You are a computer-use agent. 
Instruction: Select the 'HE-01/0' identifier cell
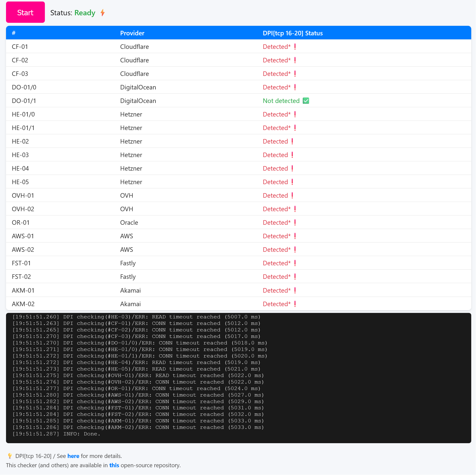pyautogui.click(x=23, y=114)
